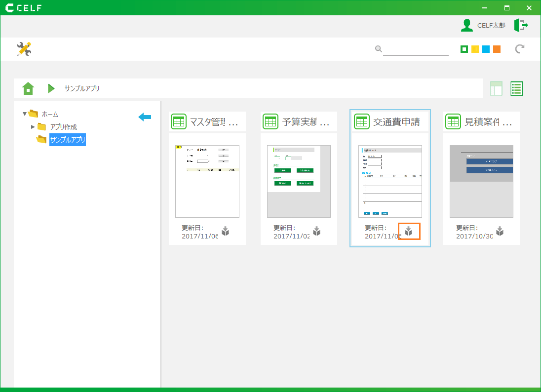Open 予算実績 app title

tap(305, 121)
